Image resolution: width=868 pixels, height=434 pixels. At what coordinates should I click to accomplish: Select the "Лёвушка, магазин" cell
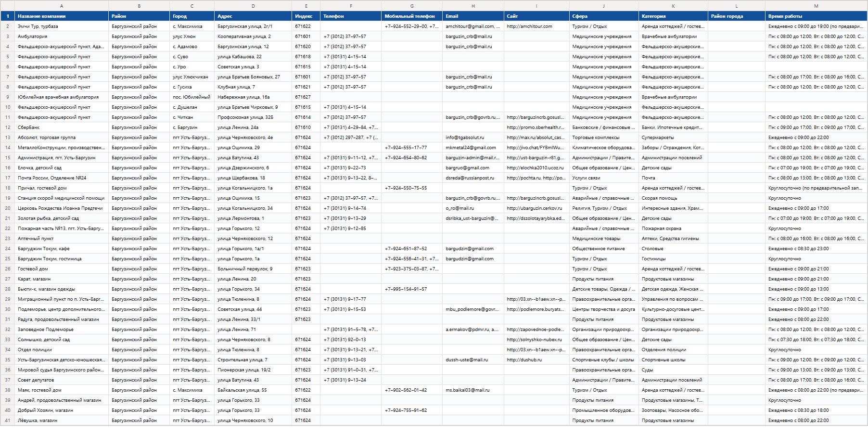tap(62, 421)
